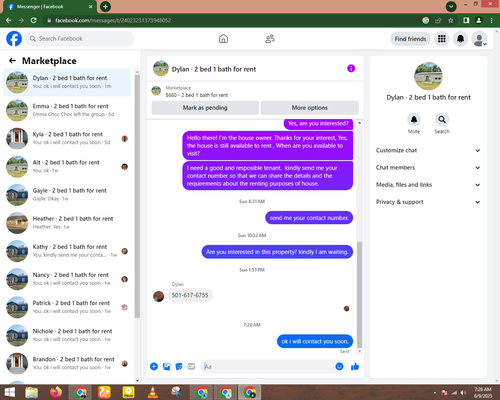Open Windows Start menu
500x400 pixels.
pyautogui.click(x=9, y=392)
